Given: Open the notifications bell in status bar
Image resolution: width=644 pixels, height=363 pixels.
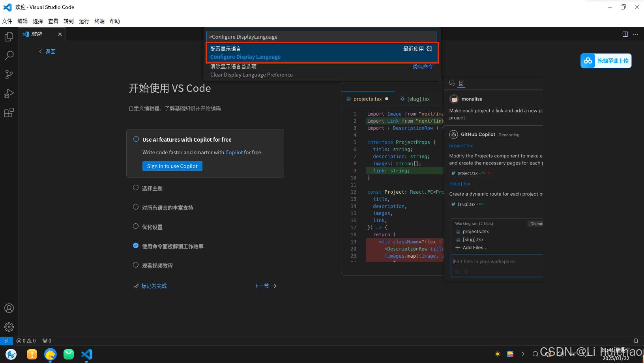Looking at the screenshot, I should coord(636,341).
